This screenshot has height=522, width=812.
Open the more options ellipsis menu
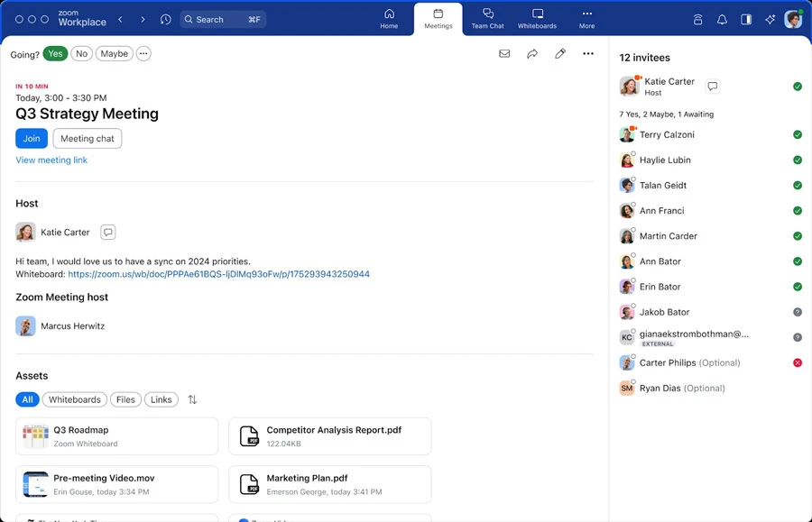(588, 54)
